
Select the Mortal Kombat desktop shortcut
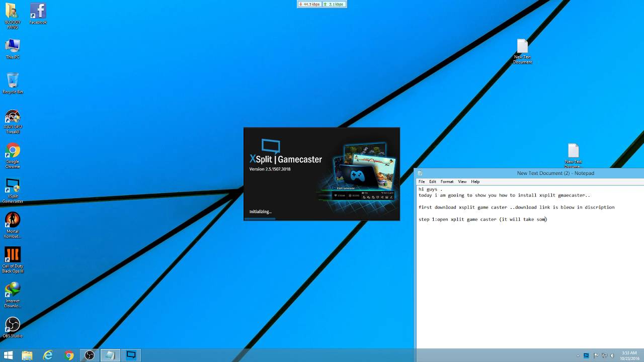coord(12,225)
